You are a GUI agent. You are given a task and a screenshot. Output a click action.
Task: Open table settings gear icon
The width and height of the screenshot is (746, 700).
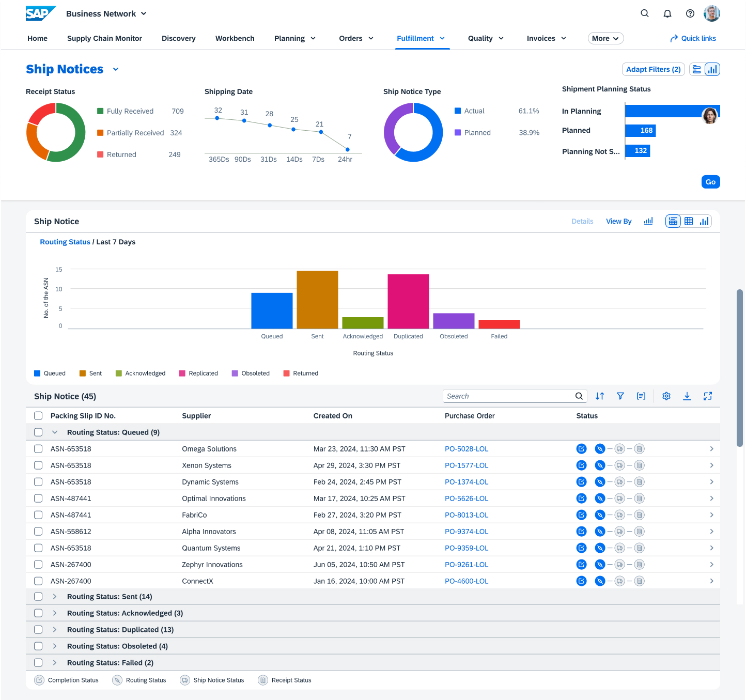click(666, 396)
